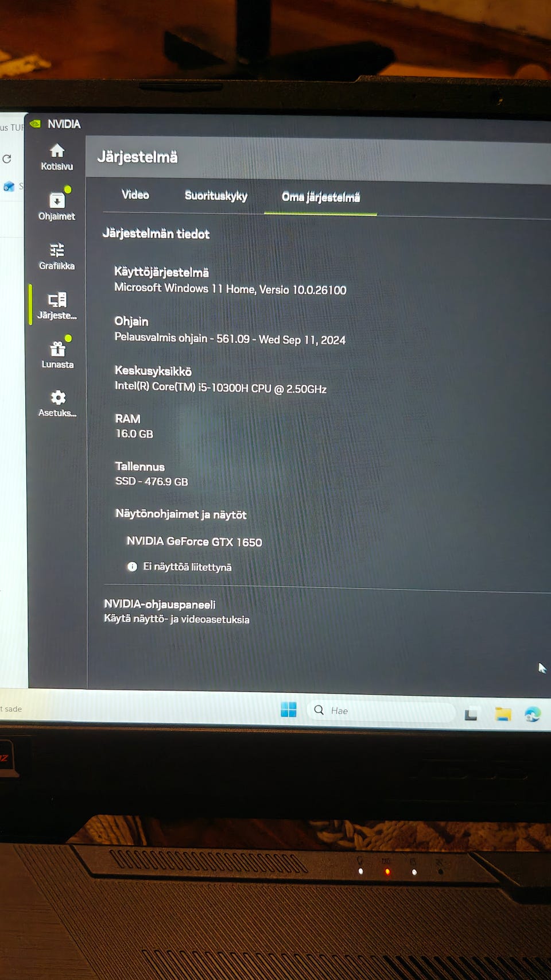The image size is (551, 980).
Task: Click SSD - 476.9 GB storage value
Action: [x=152, y=481]
